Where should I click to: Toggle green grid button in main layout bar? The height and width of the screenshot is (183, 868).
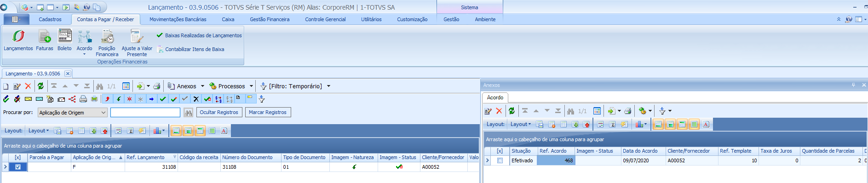click(x=212, y=131)
